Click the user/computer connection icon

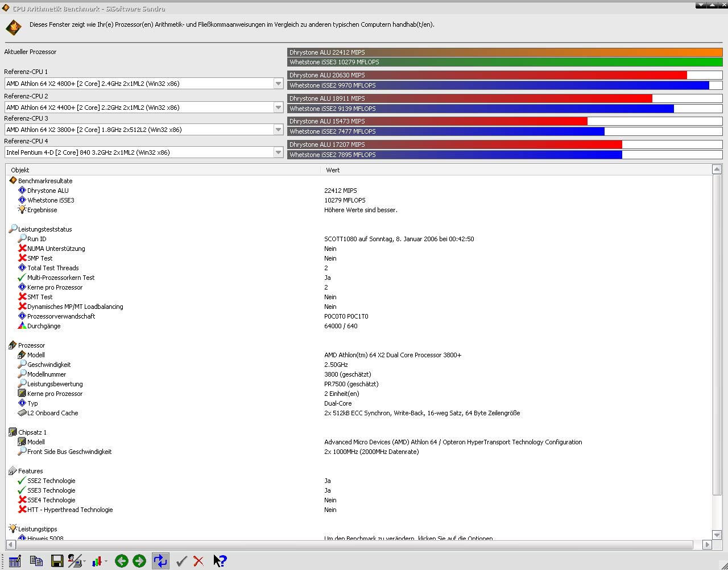(75, 561)
